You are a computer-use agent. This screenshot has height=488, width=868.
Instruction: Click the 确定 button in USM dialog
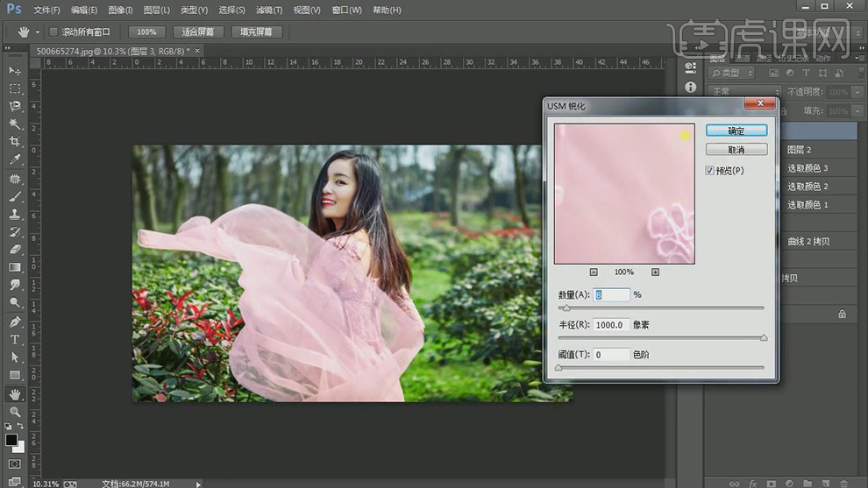click(736, 131)
